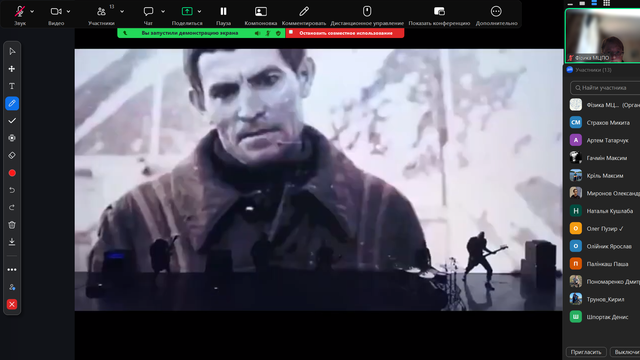Pause screen sharing with Пауза
Viewport: 640px width, 360px height.
223,11
